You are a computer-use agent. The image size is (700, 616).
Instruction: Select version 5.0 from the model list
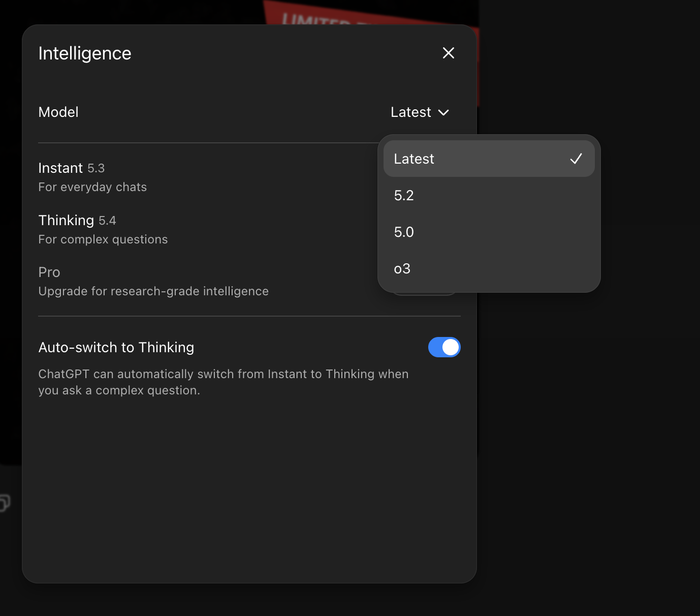pos(404,232)
